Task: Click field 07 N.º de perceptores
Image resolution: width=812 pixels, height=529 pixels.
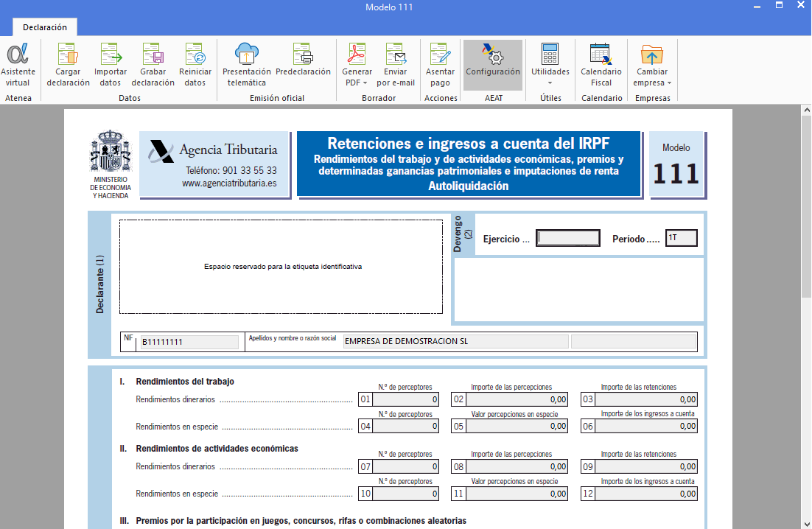Action: (x=405, y=466)
